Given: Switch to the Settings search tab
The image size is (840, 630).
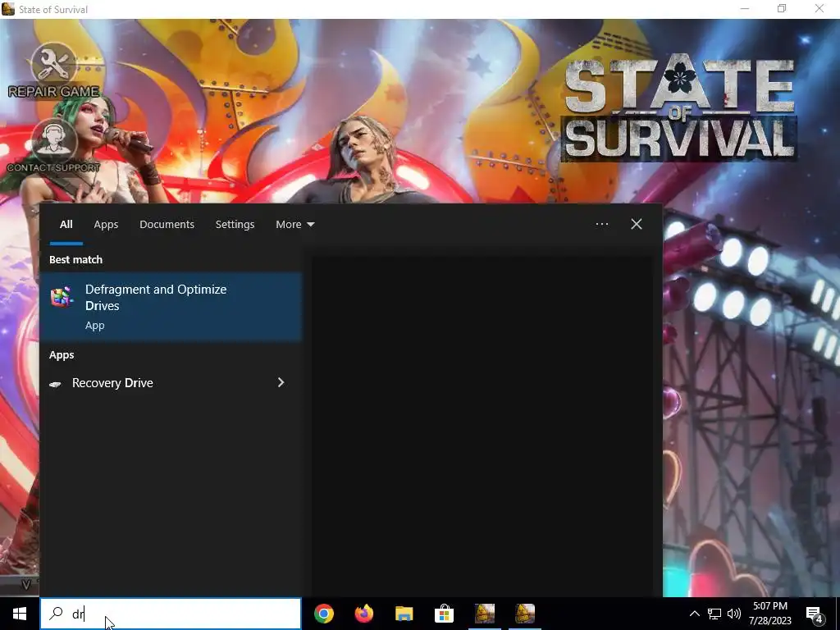Looking at the screenshot, I should (x=235, y=225).
